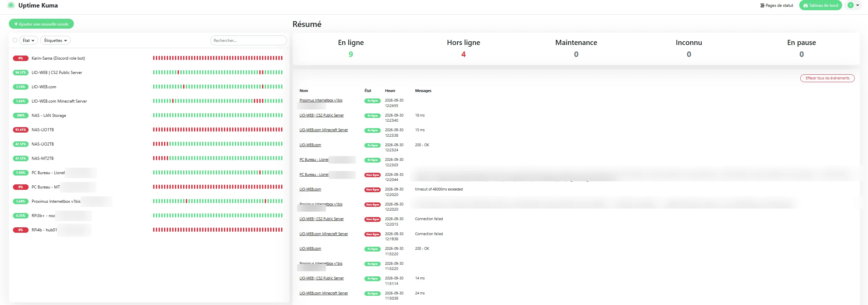Tick the select-all monitors checkbox

15,41
